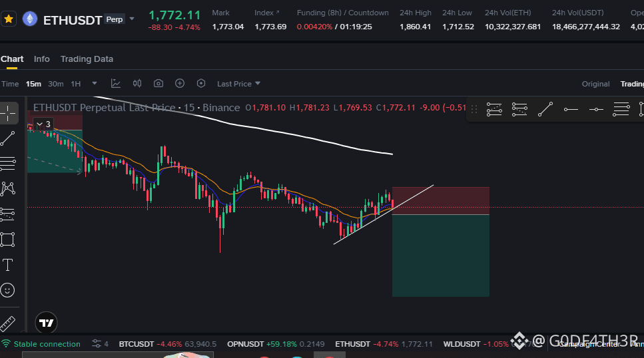Image resolution: width=644 pixels, height=358 pixels.
Task: Click the 24h Vol(ETH) value
Action: (x=513, y=27)
